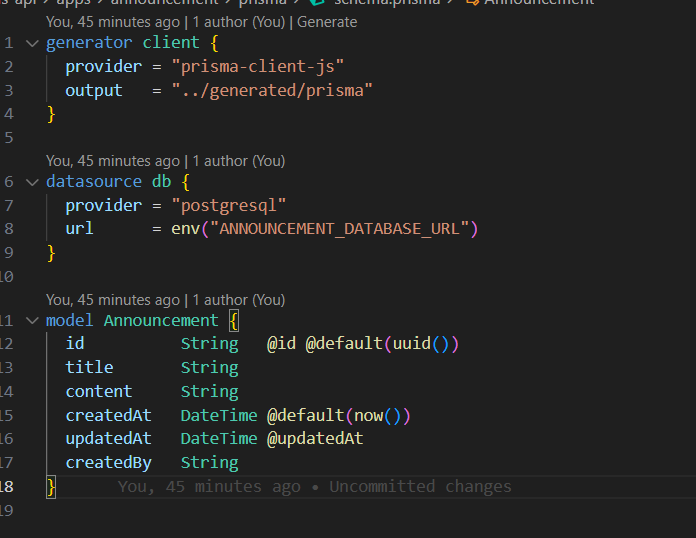Open the git blame lens above datasource db

[166, 161]
